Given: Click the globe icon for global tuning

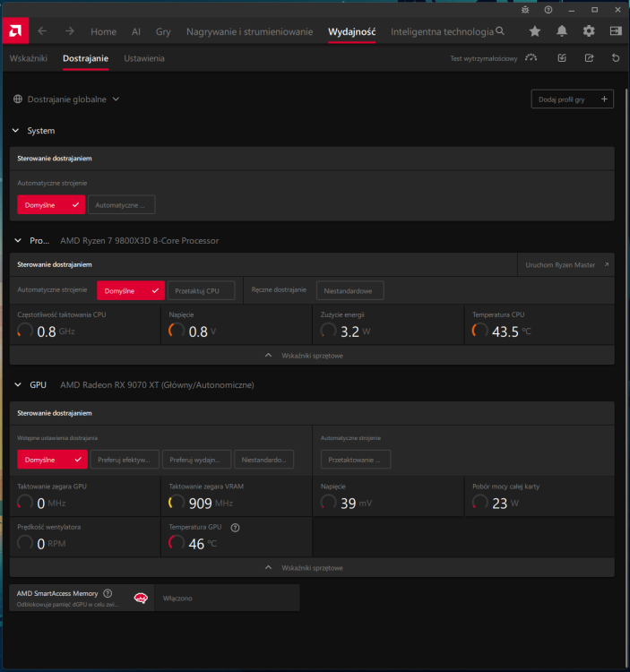Looking at the screenshot, I should (x=18, y=99).
